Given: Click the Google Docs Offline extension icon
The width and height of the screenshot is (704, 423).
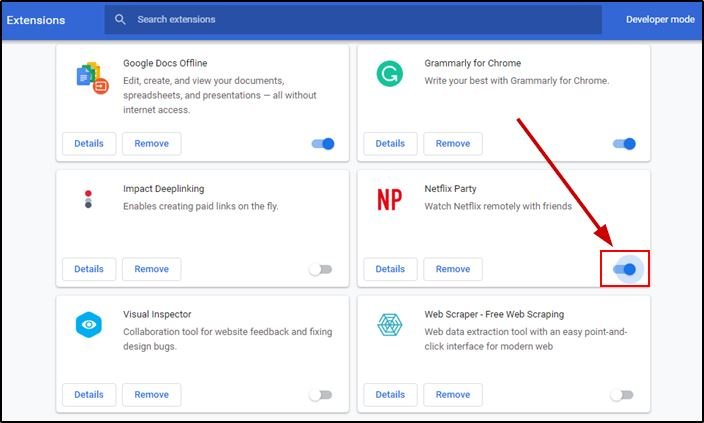Looking at the screenshot, I should click(x=92, y=78).
